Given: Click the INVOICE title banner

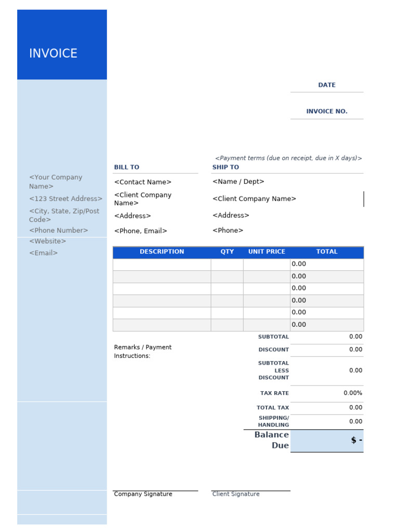Looking at the screenshot, I should coord(62,45).
